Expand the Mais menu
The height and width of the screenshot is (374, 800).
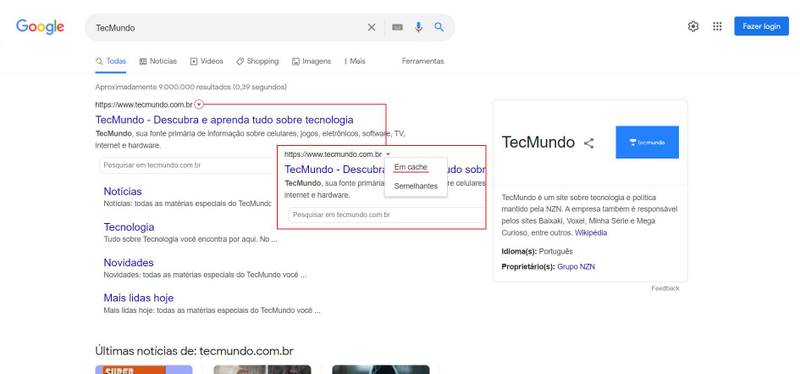tap(355, 61)
